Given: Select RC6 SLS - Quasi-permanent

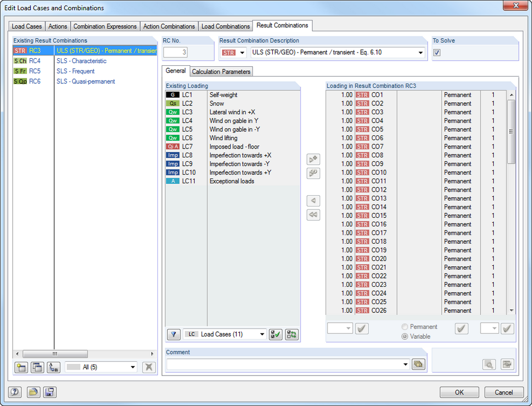Looking at the screenshot, I should coord(85,81).
